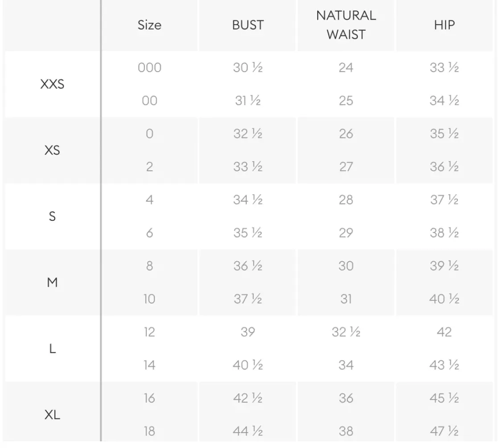Click hip value 42 cell
Image resolution: width=501 pixels, height=448 pixels.
pos(444,332)
